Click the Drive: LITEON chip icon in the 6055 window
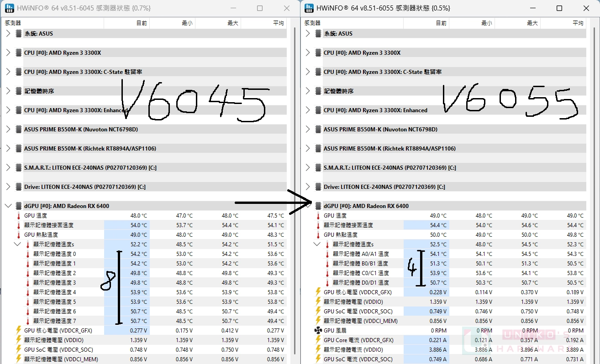 tap(318, 187)
